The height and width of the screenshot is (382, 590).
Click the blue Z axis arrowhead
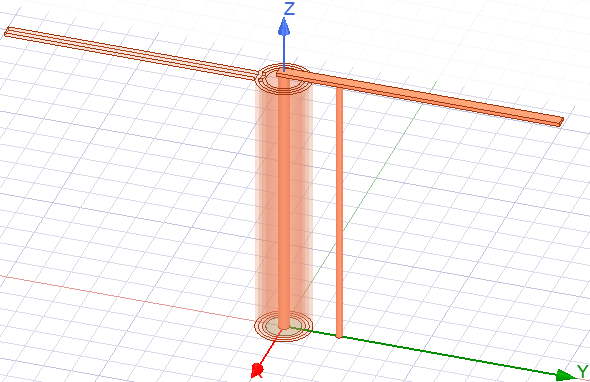pyautogui.click(x=284, y=27)
